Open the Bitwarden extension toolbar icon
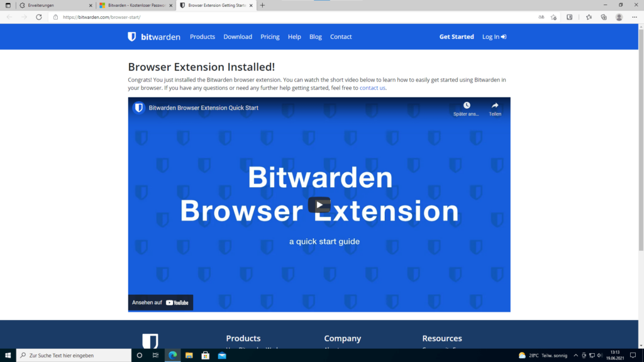The image size is (644, 362). 569,17
